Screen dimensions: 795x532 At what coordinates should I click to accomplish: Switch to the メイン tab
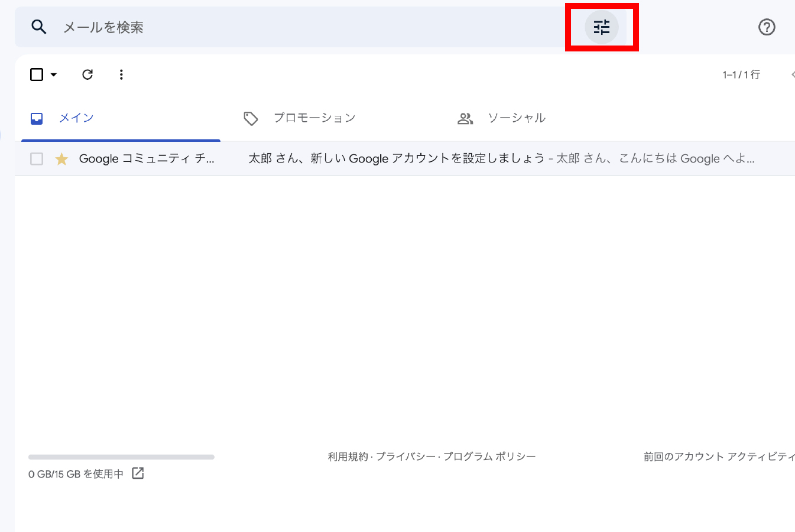(76, 118)
